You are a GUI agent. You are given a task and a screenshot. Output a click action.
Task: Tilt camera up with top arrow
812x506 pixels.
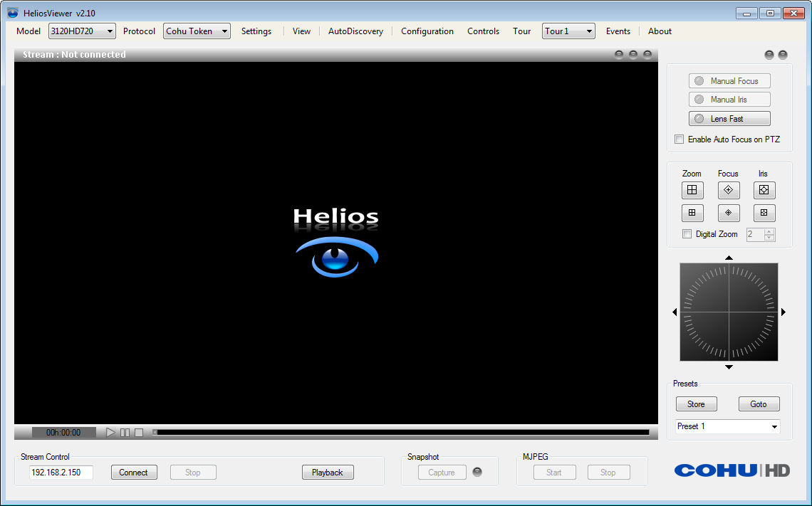pos(729,257)
